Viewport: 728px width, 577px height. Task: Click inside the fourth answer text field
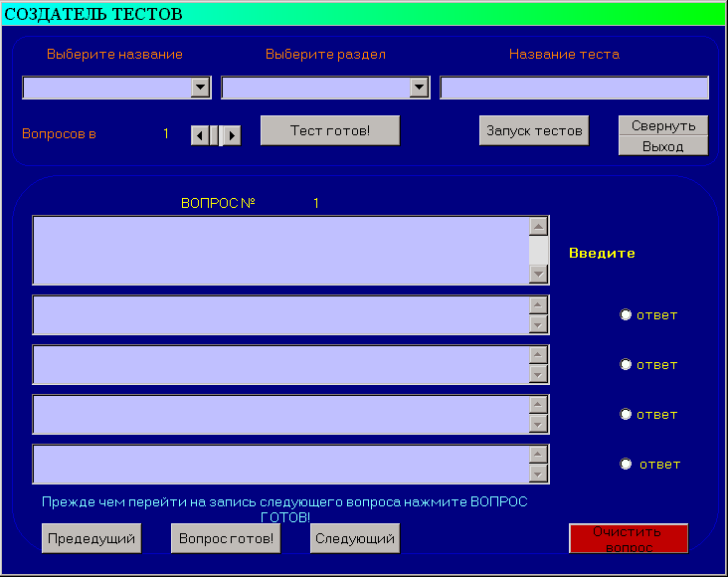pos(281,465)
